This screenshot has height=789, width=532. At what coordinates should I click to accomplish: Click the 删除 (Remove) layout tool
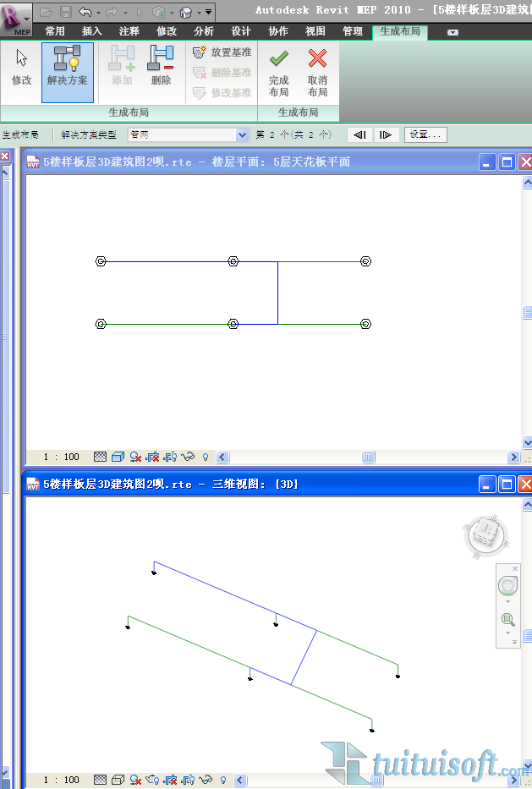point(161,67)
